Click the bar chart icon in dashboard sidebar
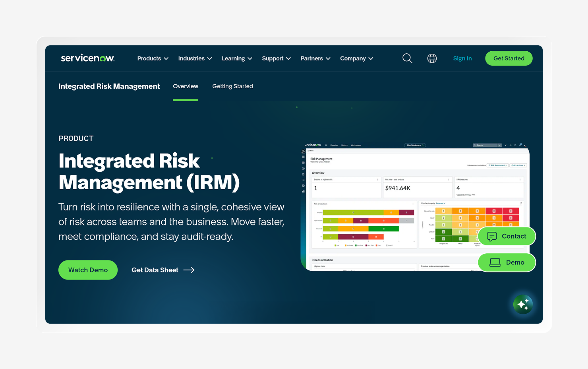588x369 pixels. [303, 191]
